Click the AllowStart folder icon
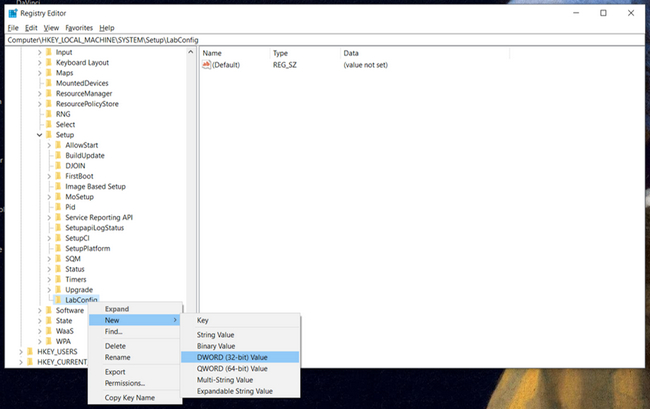Image resolution: width=650 pixels, height=409 pixels. pos(58,145)
